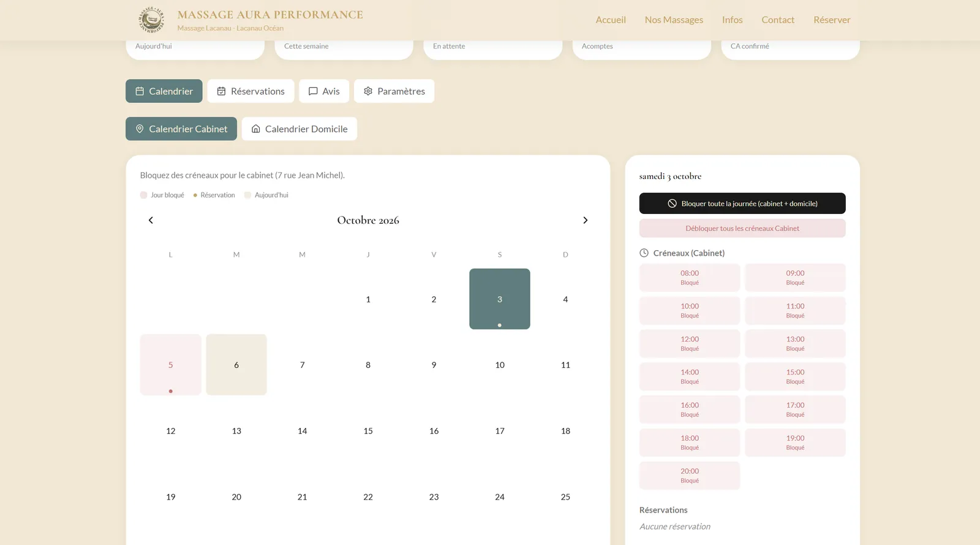Pick October 1 in the calendar
Viewport: 980px width, 545px height.
368,299
